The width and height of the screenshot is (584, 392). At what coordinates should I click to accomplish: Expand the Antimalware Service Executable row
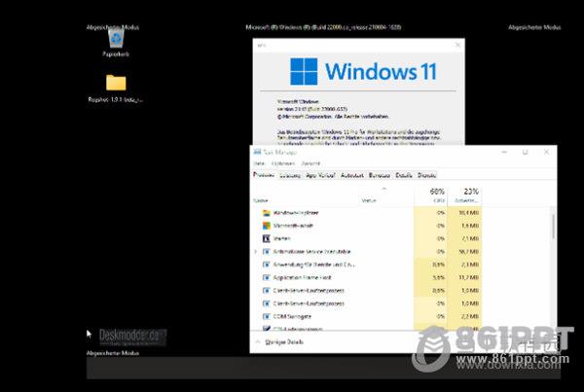click(x=255, y=252)
